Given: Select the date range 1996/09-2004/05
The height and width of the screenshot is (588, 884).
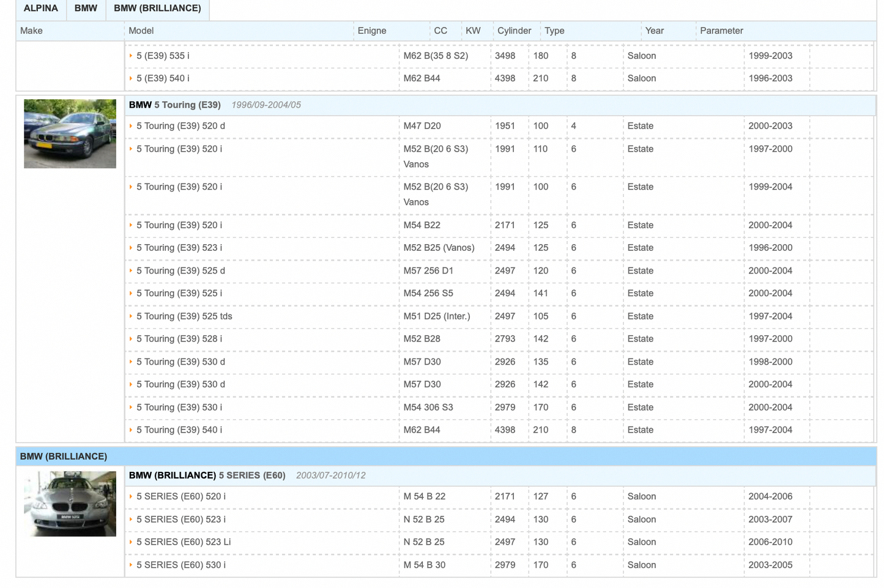Looking at the screenshot, I should coord(266,105).
